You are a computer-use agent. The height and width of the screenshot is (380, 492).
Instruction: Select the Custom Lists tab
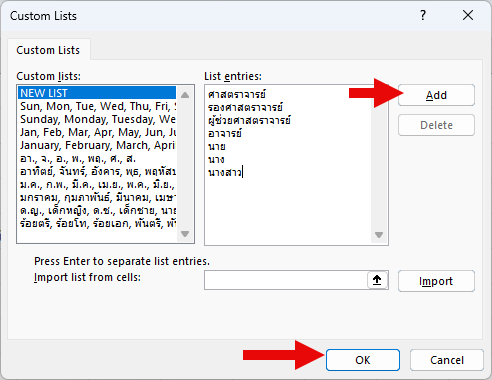[x=48, y=50]
